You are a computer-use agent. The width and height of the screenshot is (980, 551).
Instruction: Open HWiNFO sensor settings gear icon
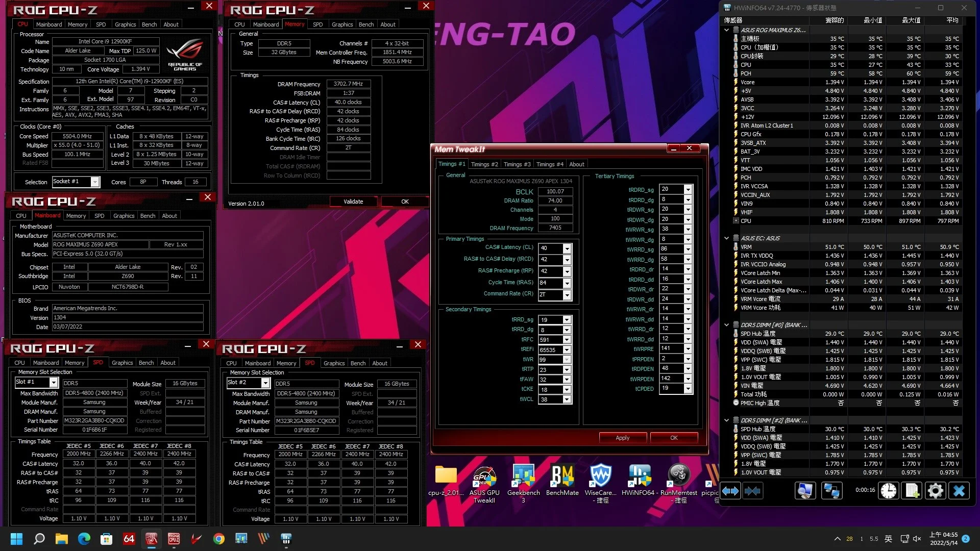pyautogui.click(x=935, y=491)
